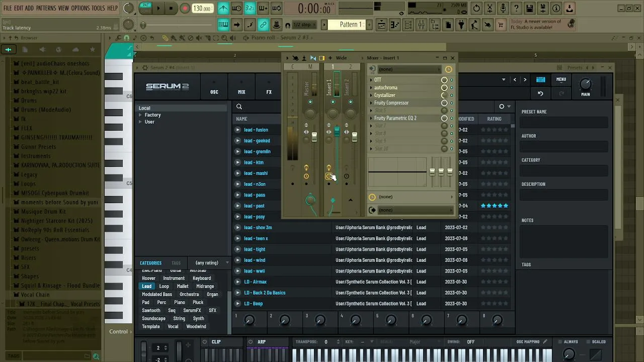The image size is (644, 362).
Task: Click the microphone recording icon
Action: 503,8
